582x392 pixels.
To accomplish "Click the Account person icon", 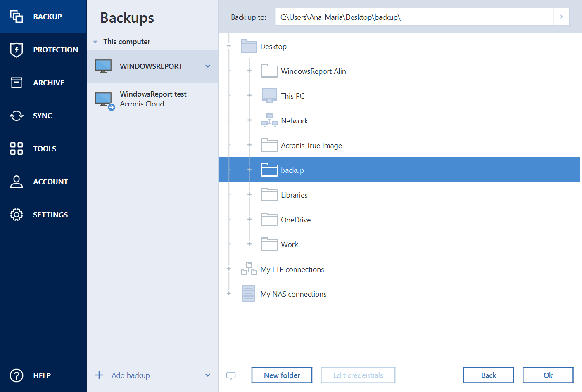I will (17, 182).
